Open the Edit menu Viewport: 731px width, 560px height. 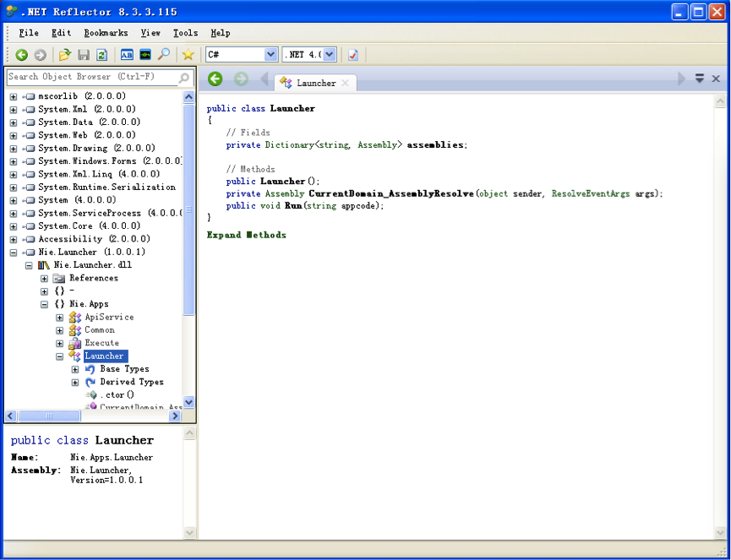(61, 33)
